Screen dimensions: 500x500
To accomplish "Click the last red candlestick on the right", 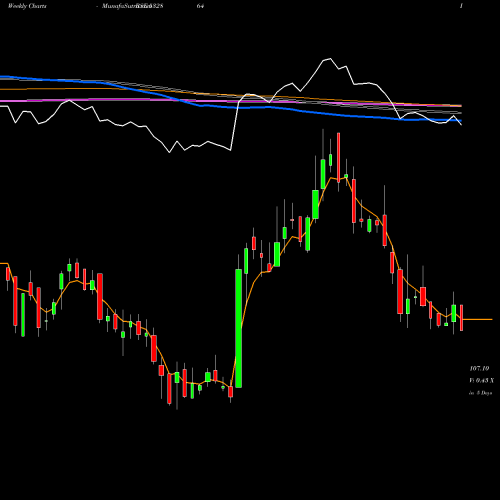I will pos(462,318).
